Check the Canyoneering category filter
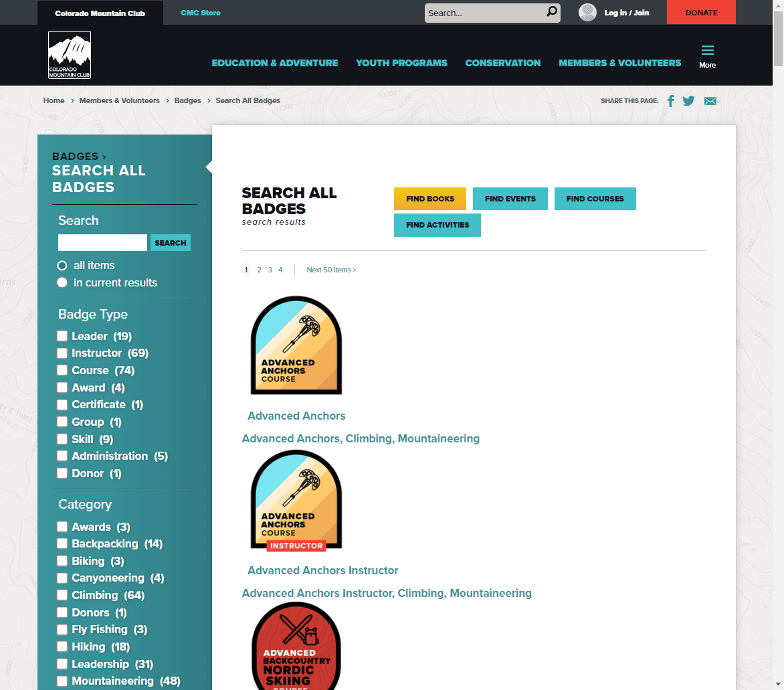 pyautogui.click(x=62, y=578)
